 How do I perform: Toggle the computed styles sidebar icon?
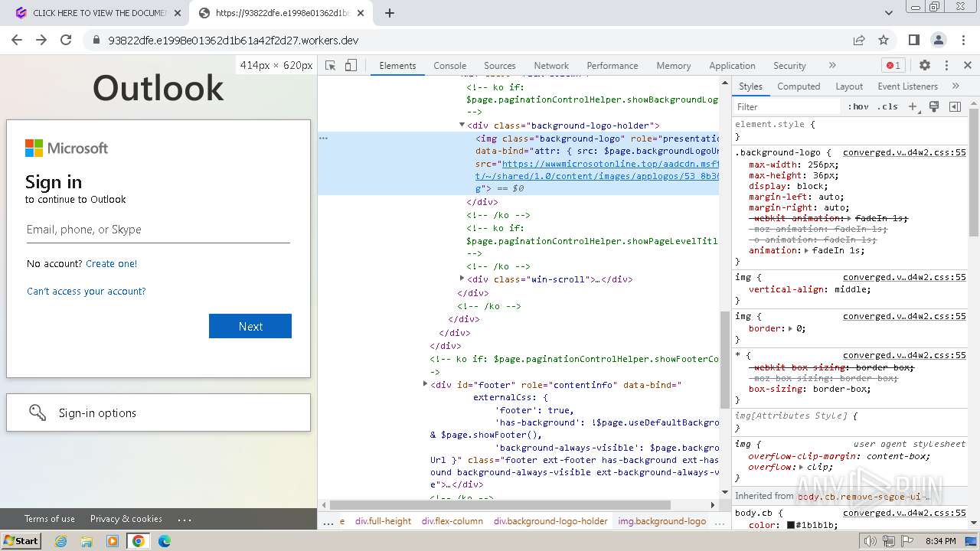pyautogui.click(x=955, y=107)
